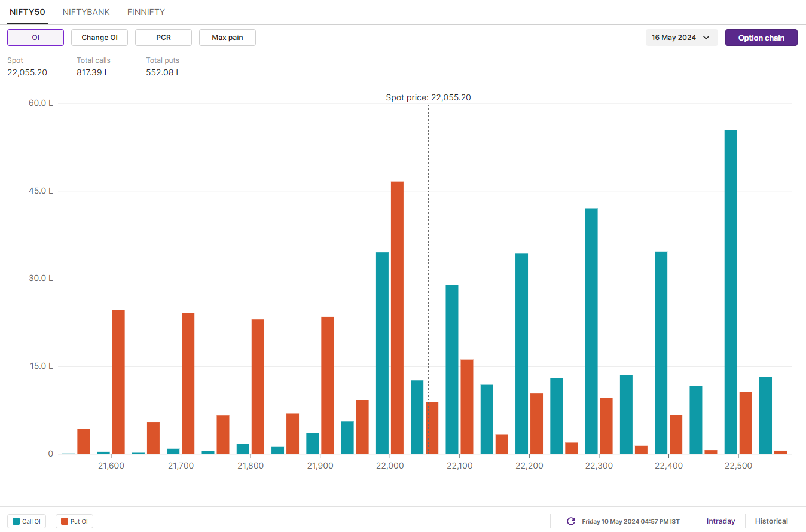Switch to Change OI view
This screenshot has height=532, width=806.
point(99,38)
